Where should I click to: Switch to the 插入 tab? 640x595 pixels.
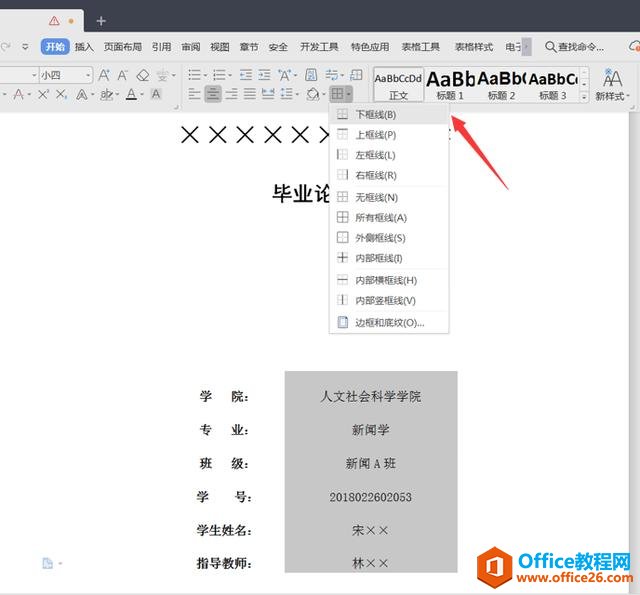[x=84, y=47]
